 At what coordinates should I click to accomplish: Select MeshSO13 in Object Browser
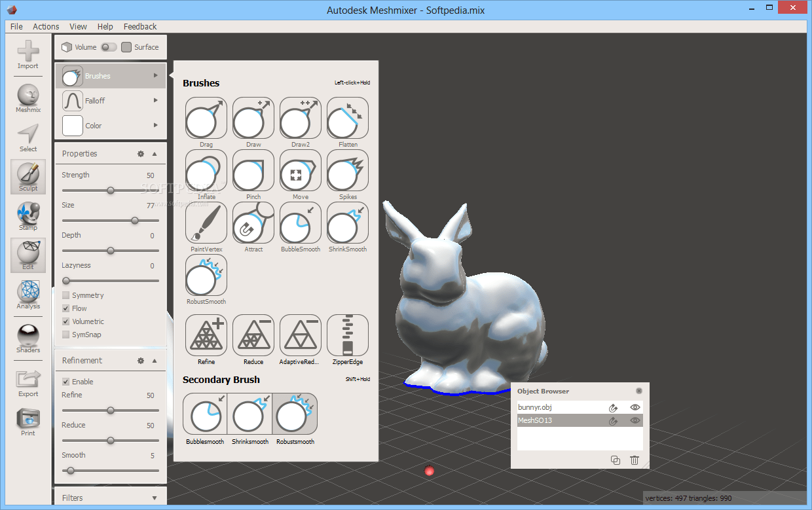tap(580, 420)
